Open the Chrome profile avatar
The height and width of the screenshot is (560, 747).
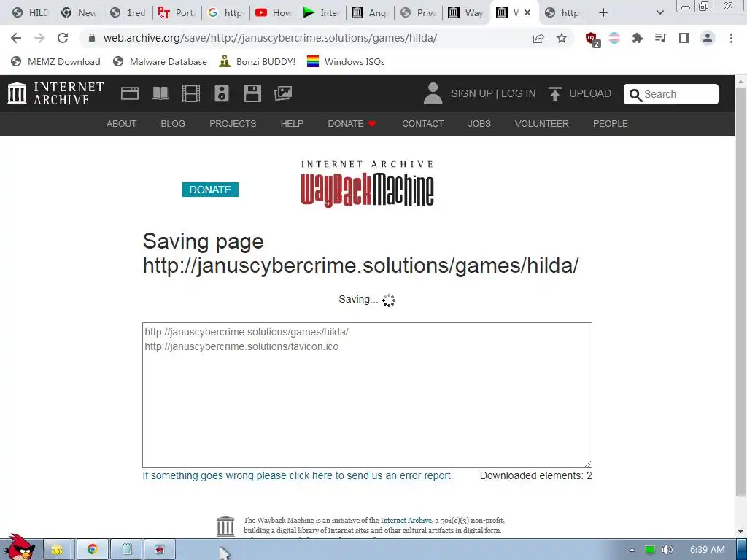coord(708,38)
